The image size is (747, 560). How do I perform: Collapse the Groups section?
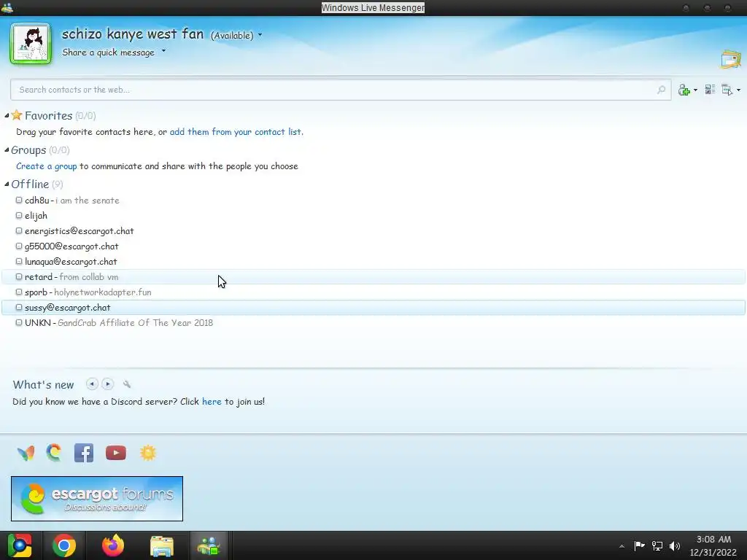[7, 150]
